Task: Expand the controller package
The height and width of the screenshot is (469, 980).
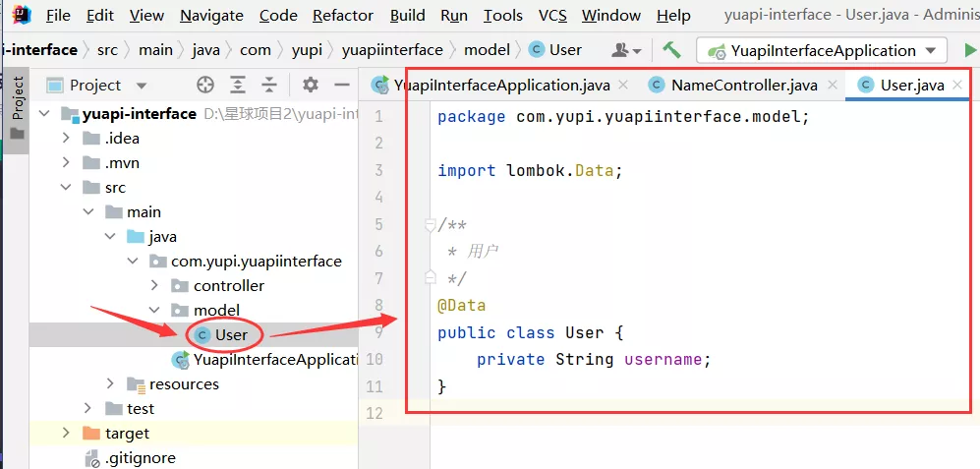Action: pyautogui.click(x=155, y=286)
